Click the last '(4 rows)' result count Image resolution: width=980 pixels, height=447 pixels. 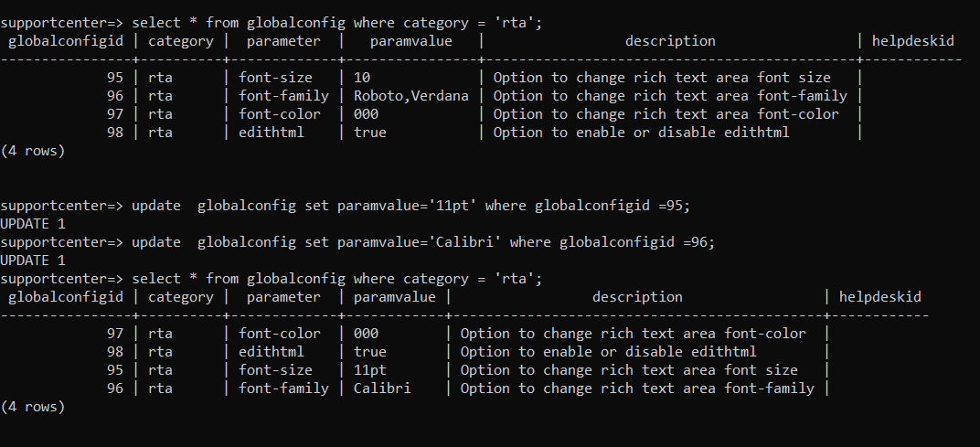click(33, 407)
